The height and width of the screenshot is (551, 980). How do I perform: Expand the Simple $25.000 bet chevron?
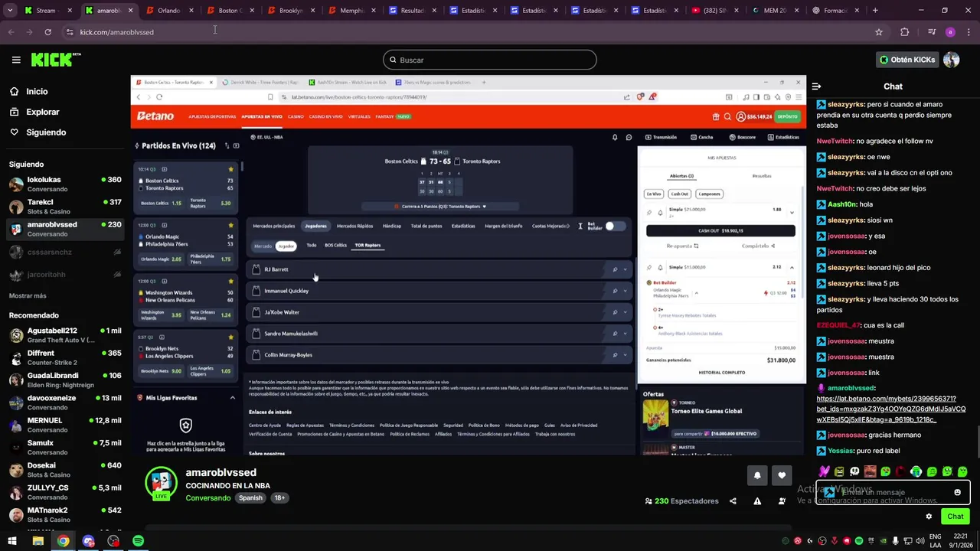[x=792, y=212]
